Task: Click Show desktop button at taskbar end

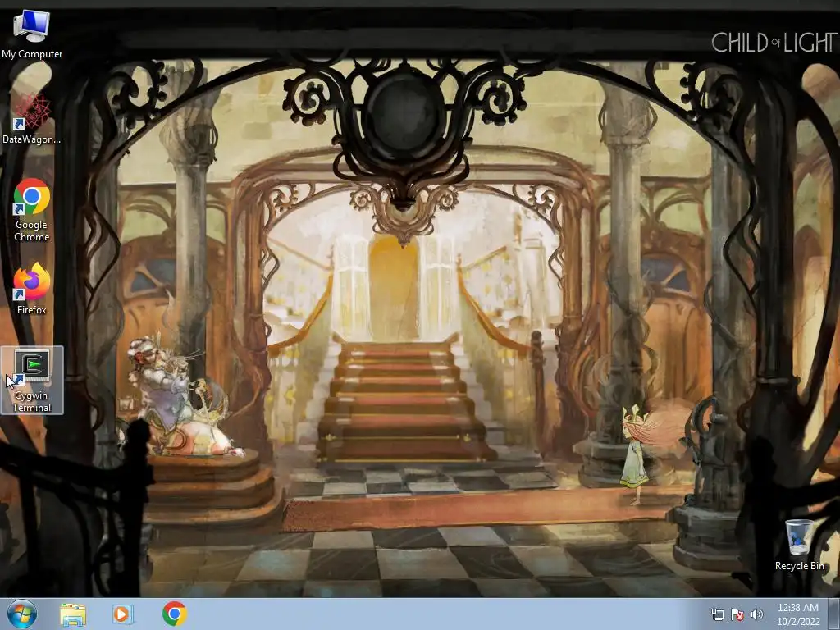Action: [834, 614]
